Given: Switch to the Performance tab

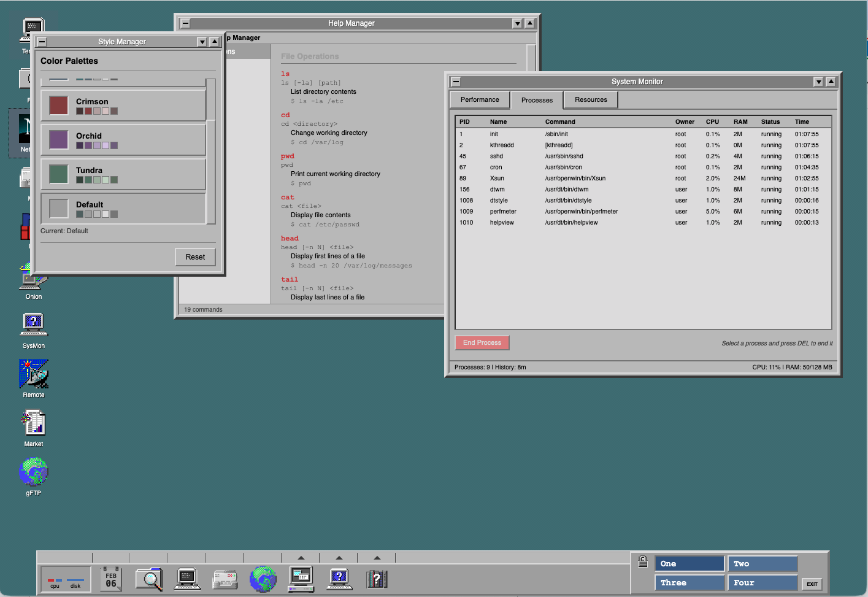Looking at the screenshot, I should [x=479, y=99].
